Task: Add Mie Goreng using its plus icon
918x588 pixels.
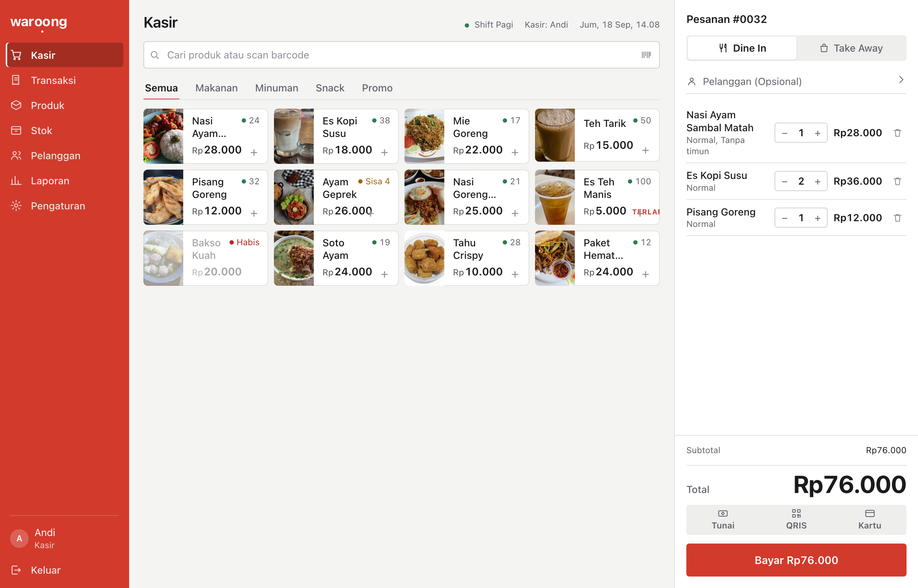Action: [515, 152]
